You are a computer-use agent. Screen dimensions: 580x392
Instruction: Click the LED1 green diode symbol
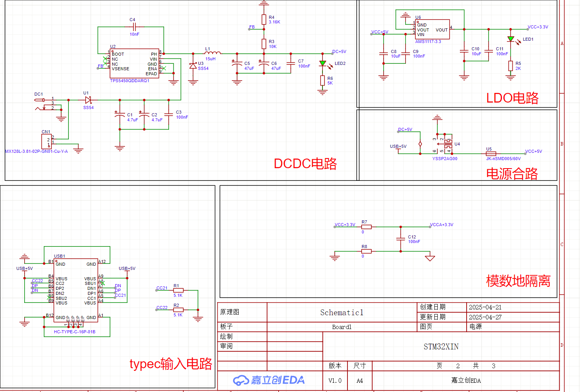pos(510,39)
